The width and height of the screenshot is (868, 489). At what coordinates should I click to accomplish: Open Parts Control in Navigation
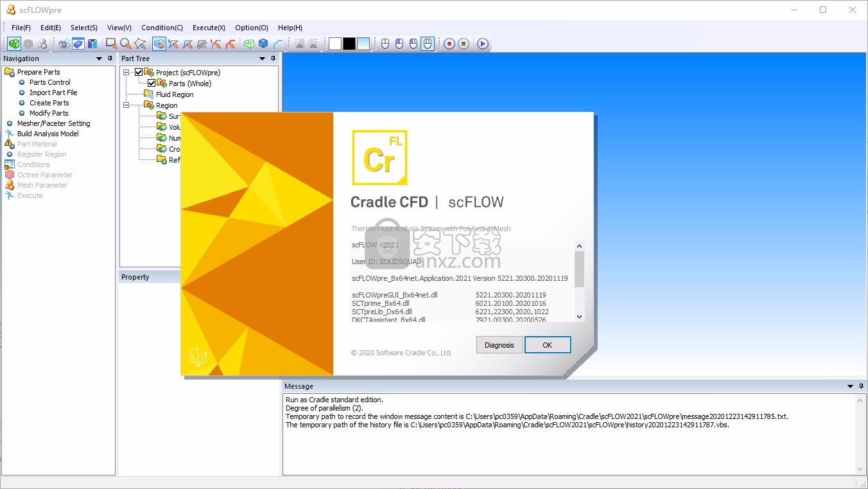(x=50, y=82)
